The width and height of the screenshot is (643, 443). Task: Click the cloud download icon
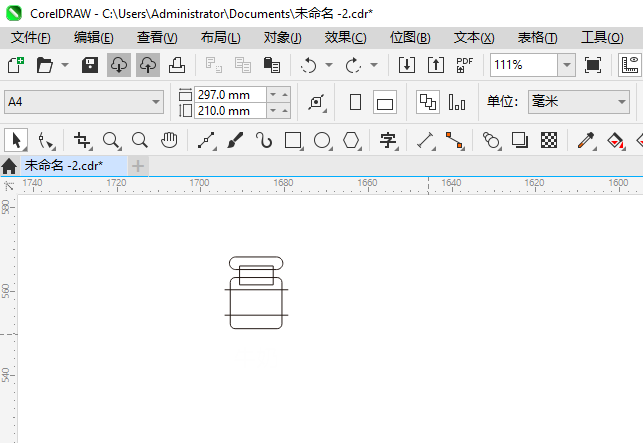pos(119,65)
